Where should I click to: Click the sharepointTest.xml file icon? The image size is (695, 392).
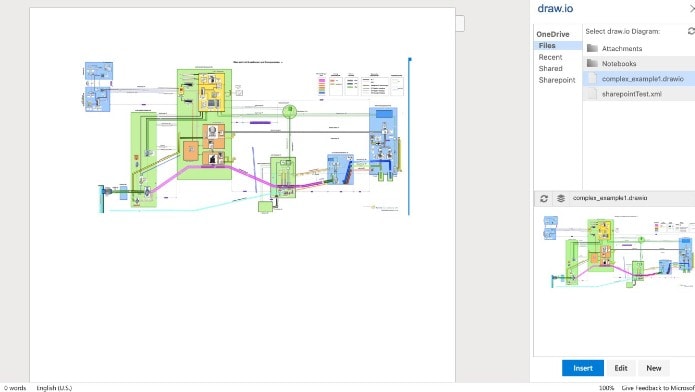pyautogui.click(x=593, y=94)
